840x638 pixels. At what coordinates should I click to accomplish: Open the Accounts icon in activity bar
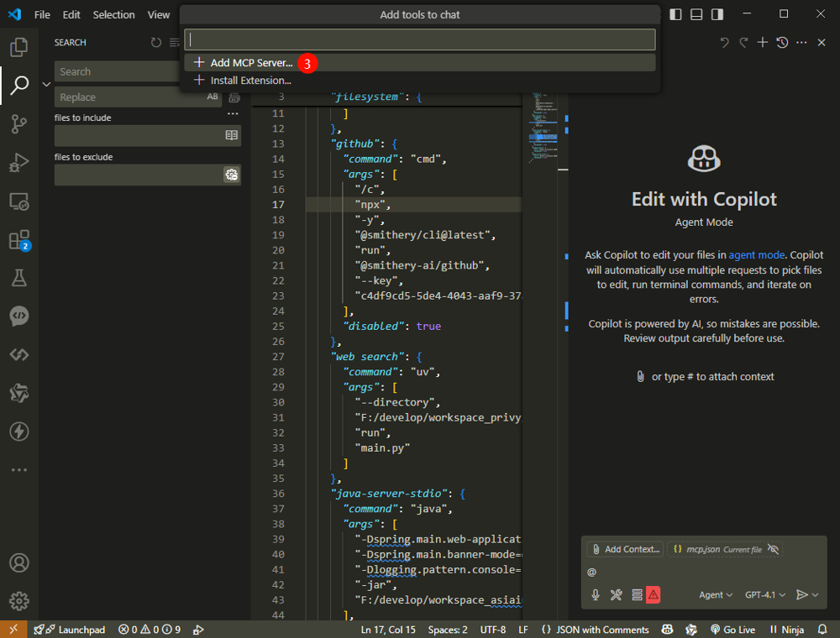(x=18, y=562)
